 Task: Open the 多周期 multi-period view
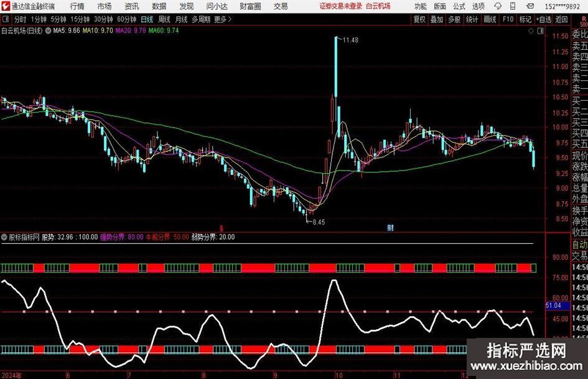(200, 19)
